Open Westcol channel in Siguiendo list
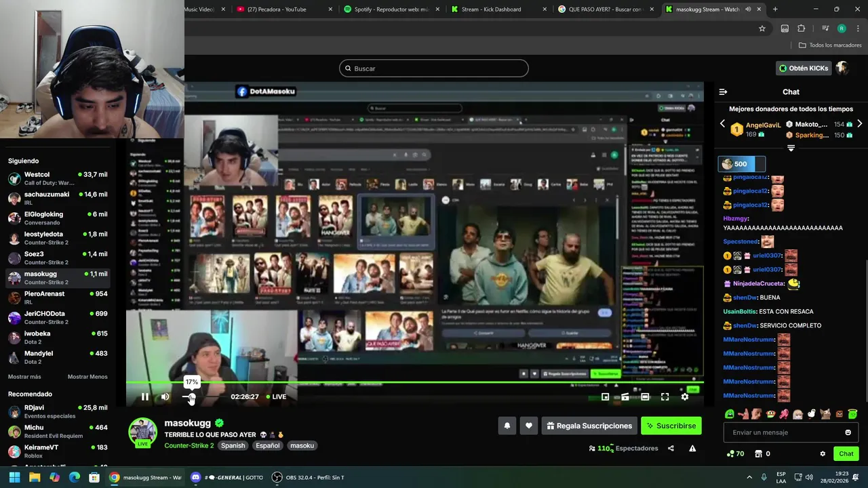This screenshot has height=488, width=868. click(x=58, y=178)
